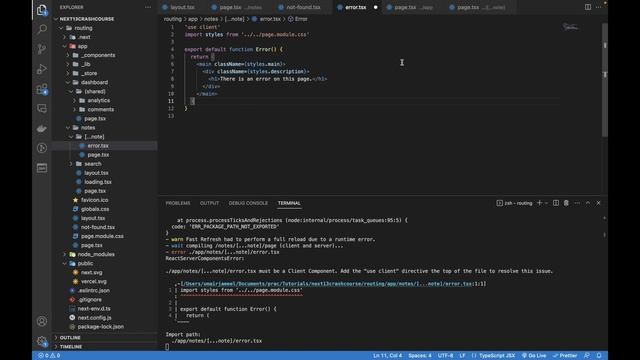640x360 pixels.
Task: Kill the terminal with trash icon
Action: tap(566, 203)
